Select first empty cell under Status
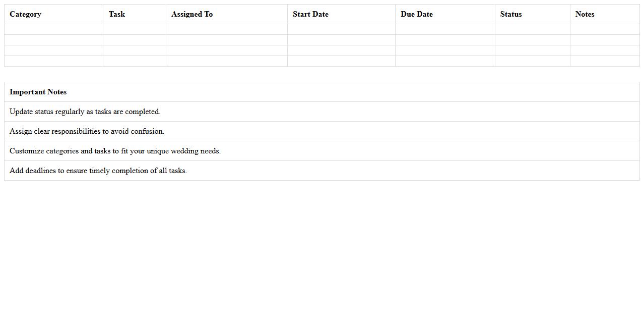Screen dimensions: 644x328 tap(533, 29)
